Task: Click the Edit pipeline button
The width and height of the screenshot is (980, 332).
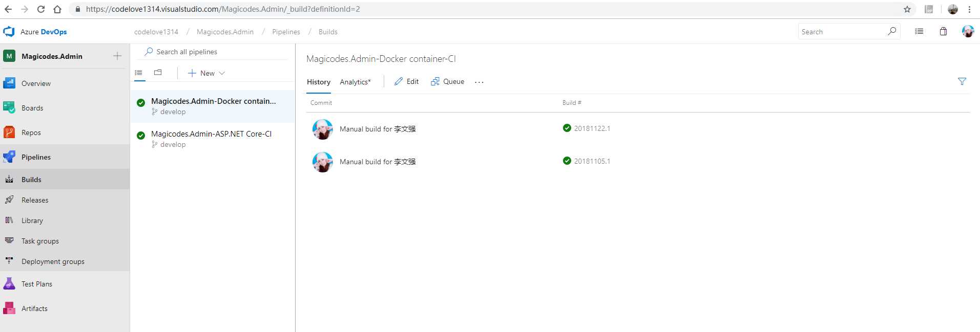Action: click(x=406, y=81)
